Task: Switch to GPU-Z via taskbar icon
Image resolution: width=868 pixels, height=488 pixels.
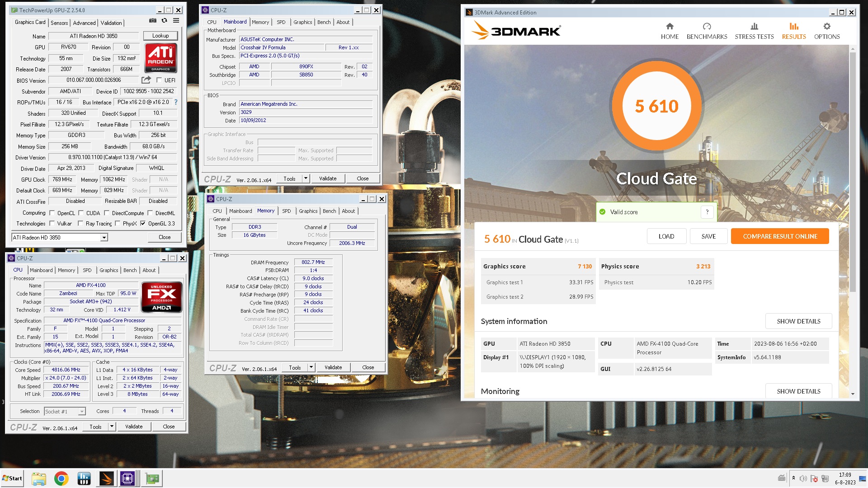Action: pyautogui.click(x=152, y=479)
